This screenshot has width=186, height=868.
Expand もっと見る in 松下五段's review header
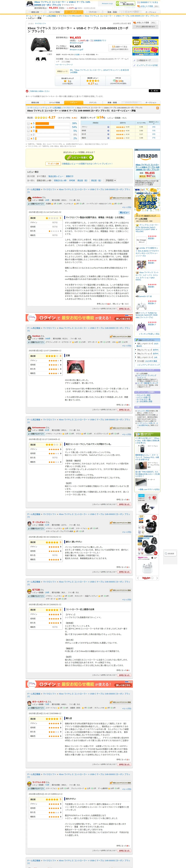click(x=127, y=600)
